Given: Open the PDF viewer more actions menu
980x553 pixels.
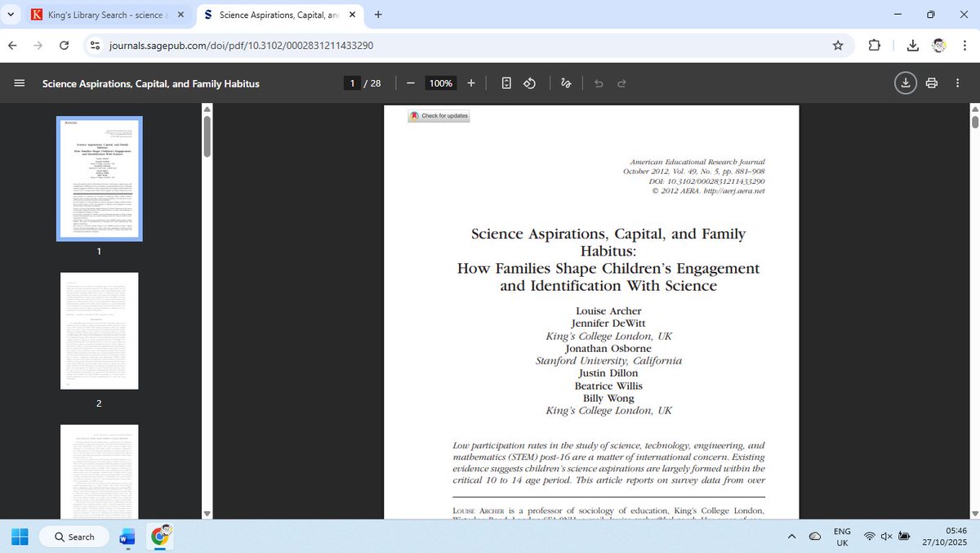Looking at the screenshot, I should [960, 83].
